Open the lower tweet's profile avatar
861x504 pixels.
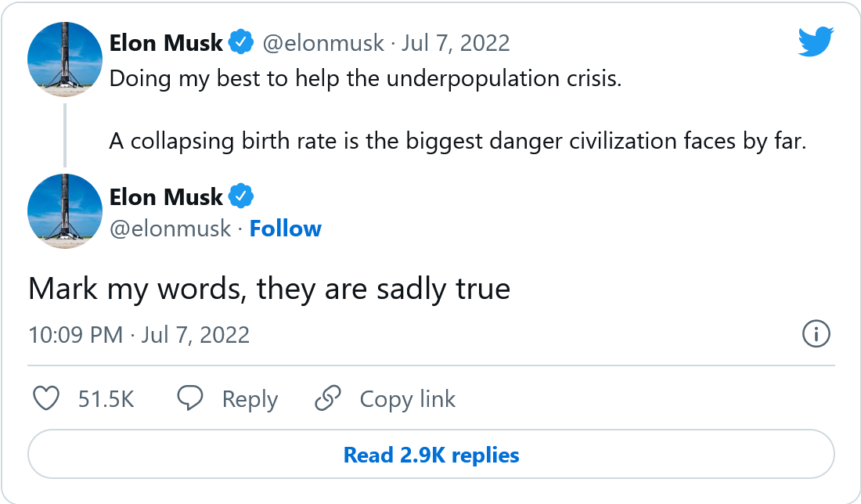tap(65, 211)
